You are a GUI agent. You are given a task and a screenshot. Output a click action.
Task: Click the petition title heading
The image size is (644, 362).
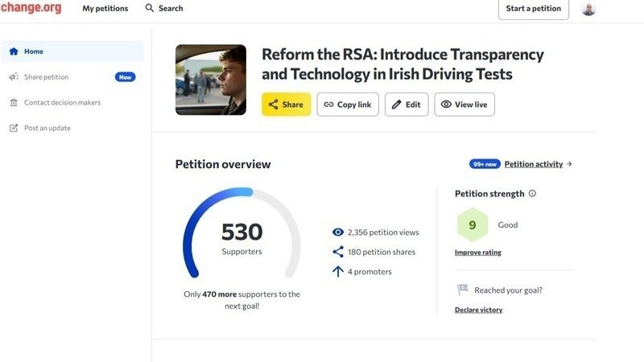click(402, 64)
